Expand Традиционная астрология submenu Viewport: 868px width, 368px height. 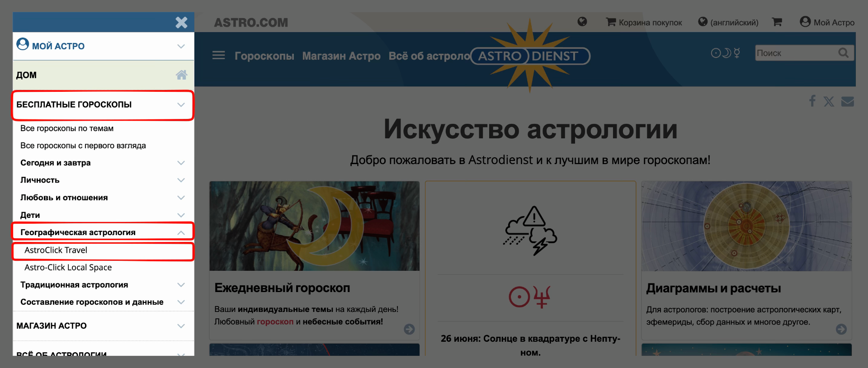pyautogui.click(x=181, y=285)
